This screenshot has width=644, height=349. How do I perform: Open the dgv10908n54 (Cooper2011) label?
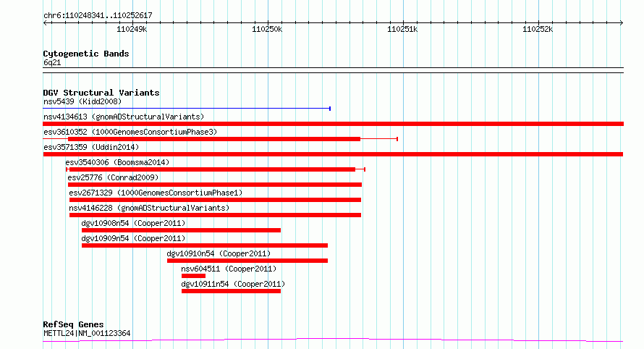[133, 223]
